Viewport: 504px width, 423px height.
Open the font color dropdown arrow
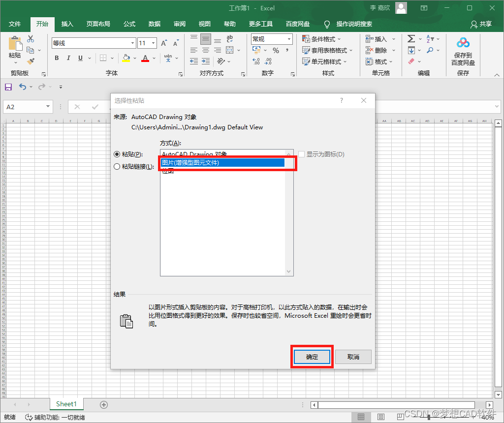click(x=154, y=58)
